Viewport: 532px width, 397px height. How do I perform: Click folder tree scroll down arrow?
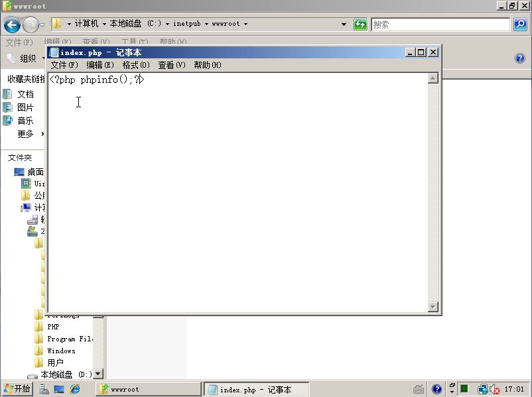98,374
